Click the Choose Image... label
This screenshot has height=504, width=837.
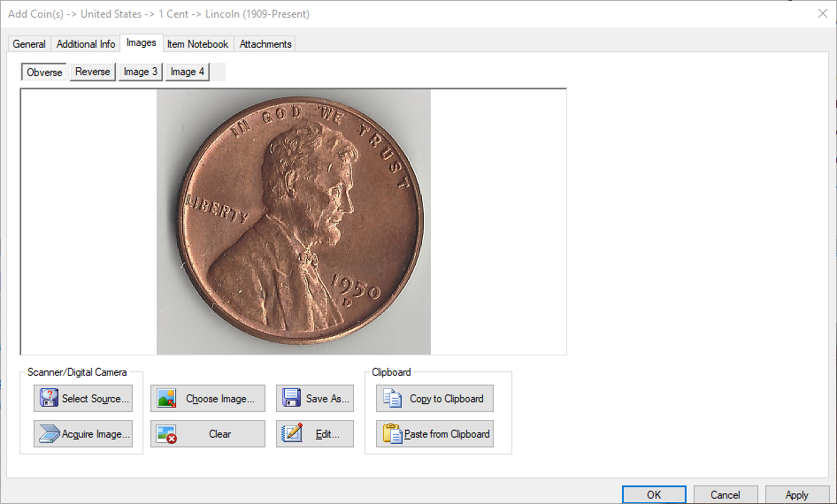220,399
